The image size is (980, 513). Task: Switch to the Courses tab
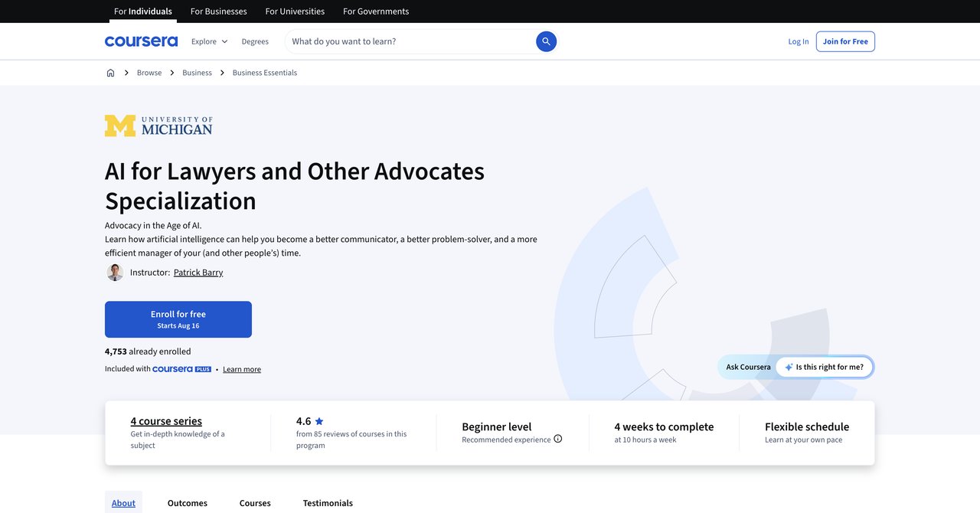coord(255,503)
